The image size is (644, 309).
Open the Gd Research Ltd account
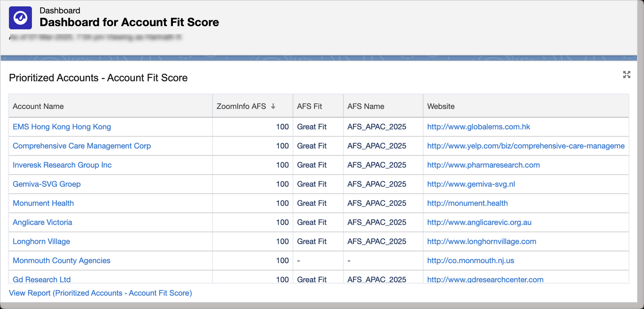pos(42,279)
